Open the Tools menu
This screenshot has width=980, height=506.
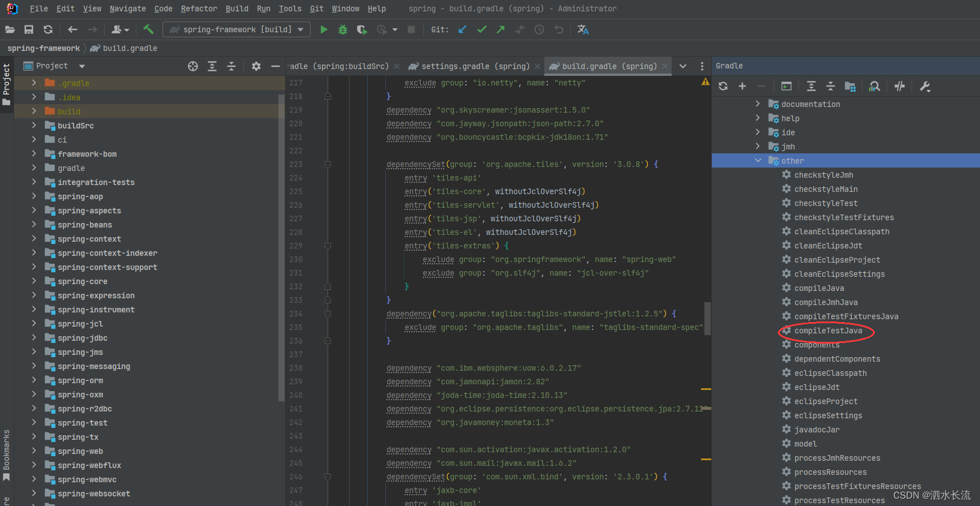[x=290, y=8]
